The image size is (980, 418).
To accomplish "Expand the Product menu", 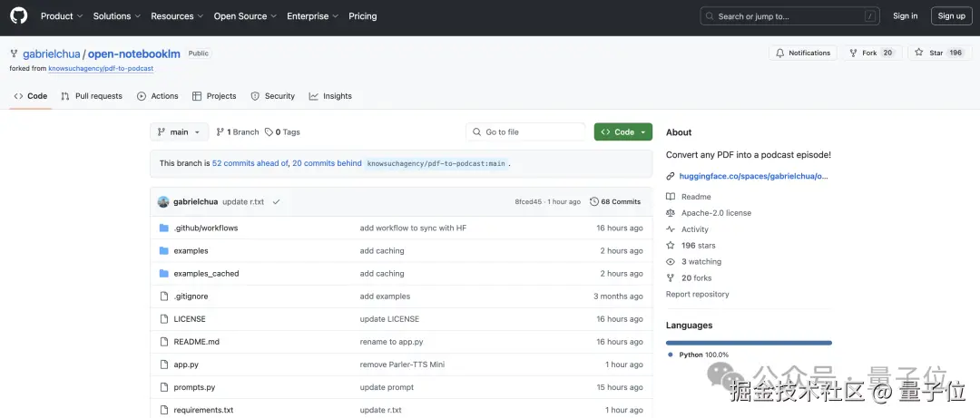I will [x=62, y=15].
